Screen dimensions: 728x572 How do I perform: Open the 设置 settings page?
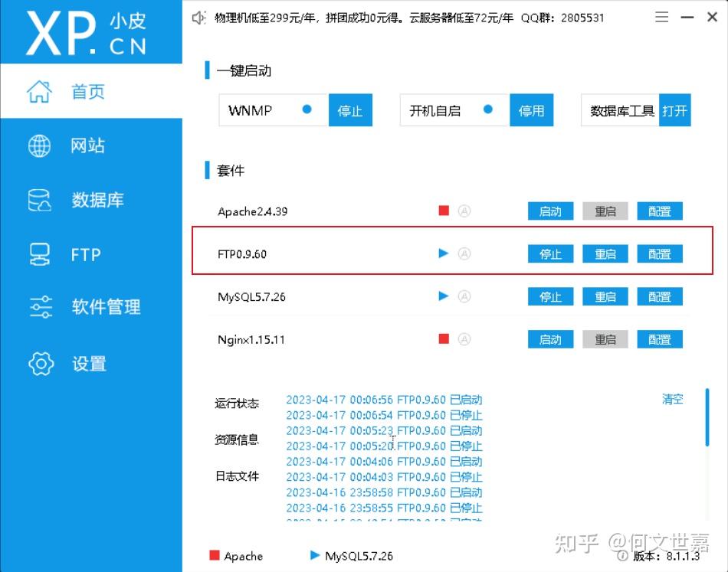click(87, 364)
